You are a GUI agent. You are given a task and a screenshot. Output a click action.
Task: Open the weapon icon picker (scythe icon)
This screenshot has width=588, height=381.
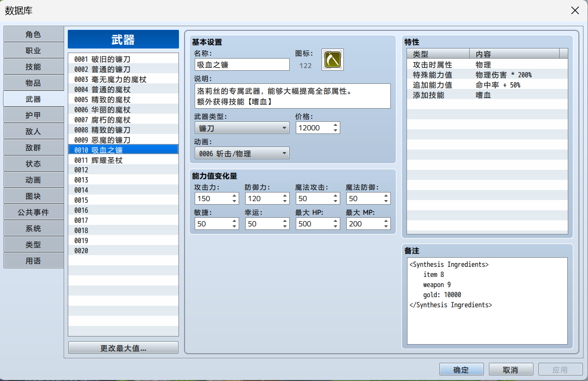click(x=333, y=60)
